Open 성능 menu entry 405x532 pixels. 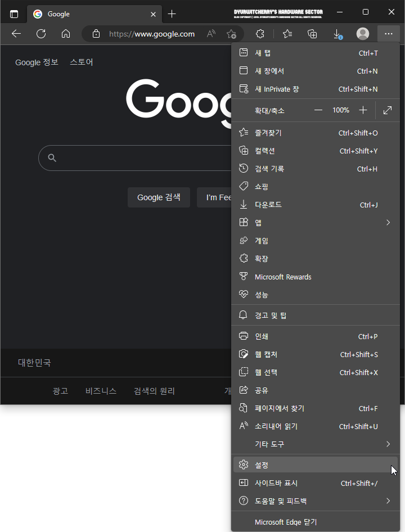click(316, 295)
